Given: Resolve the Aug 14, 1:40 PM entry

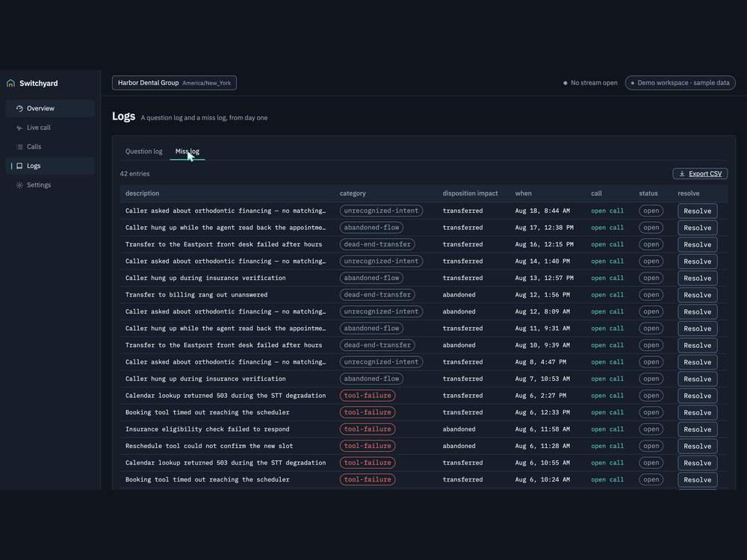Looking at the screenshot, I should 698,261.
